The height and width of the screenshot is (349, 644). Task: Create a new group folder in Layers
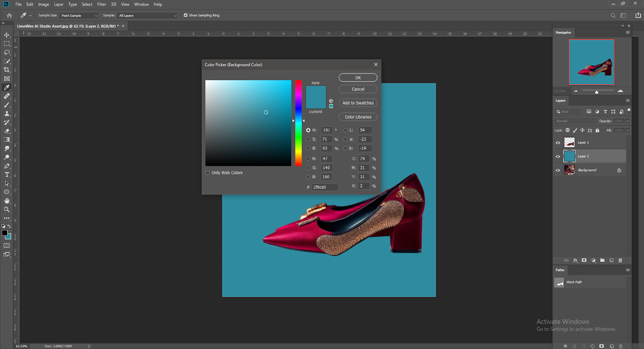pyautogui.click(x=602, y=260)
